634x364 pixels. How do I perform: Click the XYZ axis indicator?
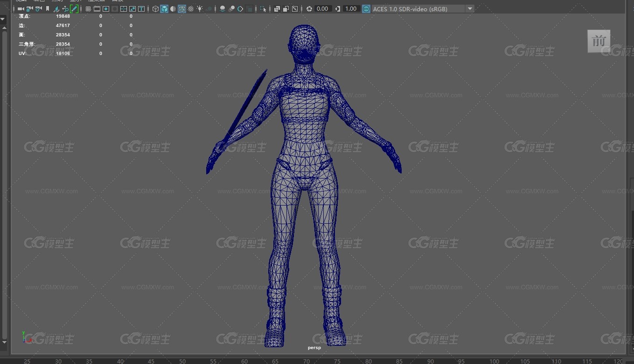pos(26,337)
